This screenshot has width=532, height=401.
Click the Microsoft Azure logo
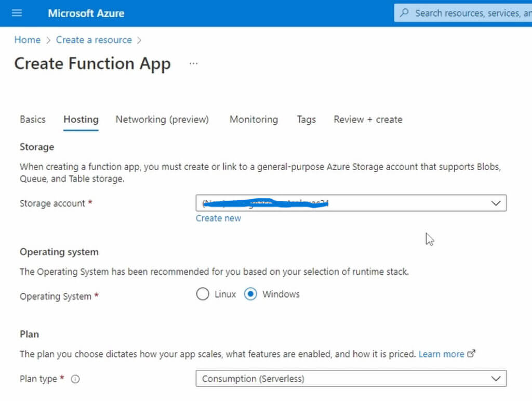pos(86,13)
